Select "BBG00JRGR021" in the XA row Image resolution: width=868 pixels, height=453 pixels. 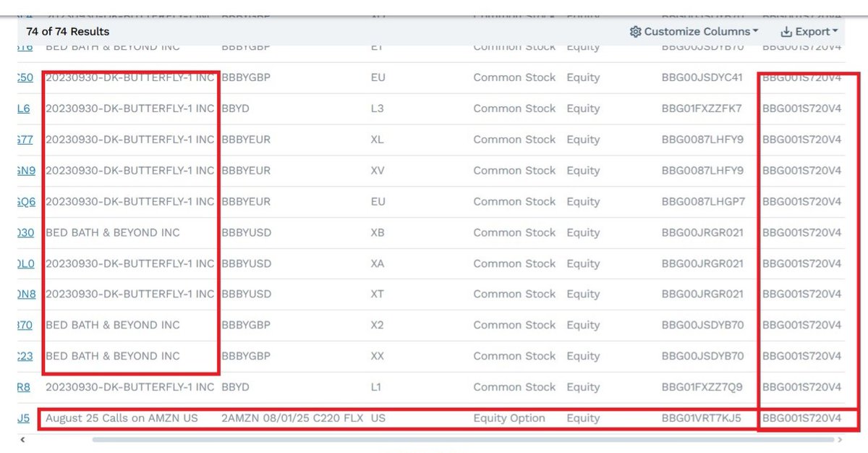(702, 264)
